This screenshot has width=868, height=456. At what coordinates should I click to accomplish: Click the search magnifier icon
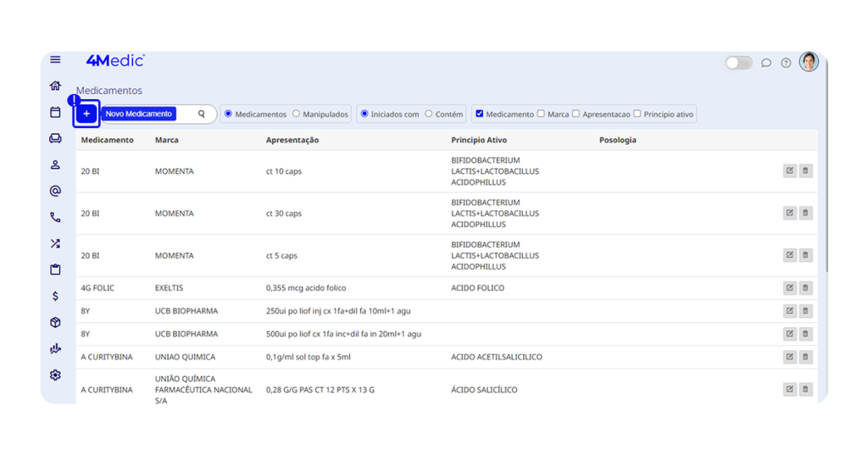(202, 114)
